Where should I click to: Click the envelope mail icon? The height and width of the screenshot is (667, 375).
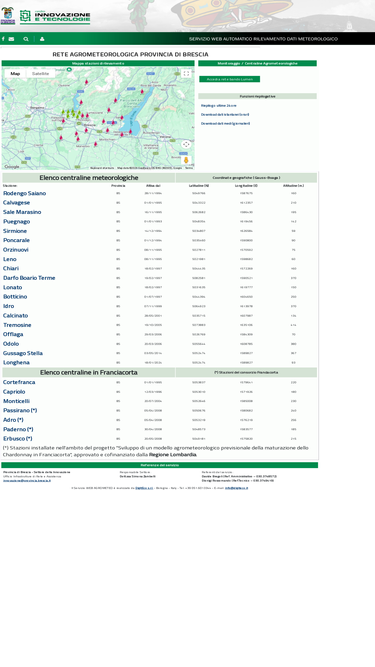(11, 39)
